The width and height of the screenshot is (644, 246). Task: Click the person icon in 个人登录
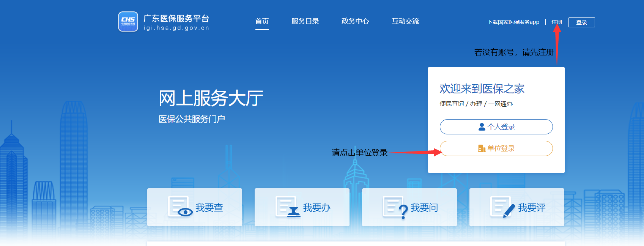[x=482, y=127]
